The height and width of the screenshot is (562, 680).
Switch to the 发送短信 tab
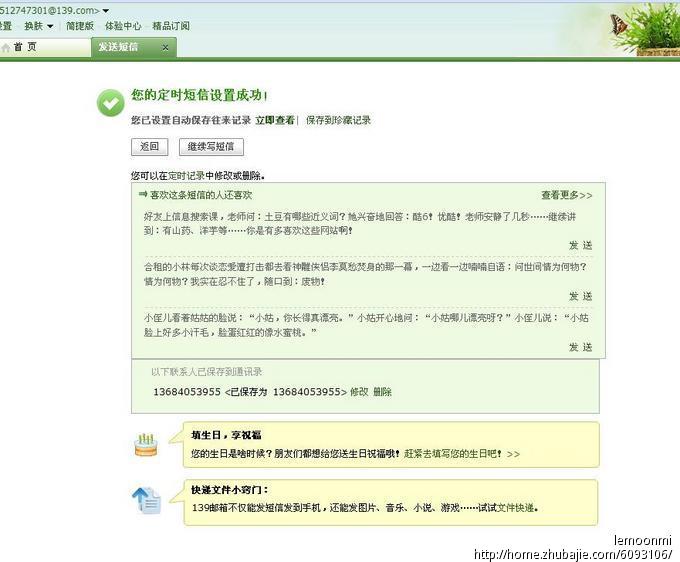(x=118, y=47)
